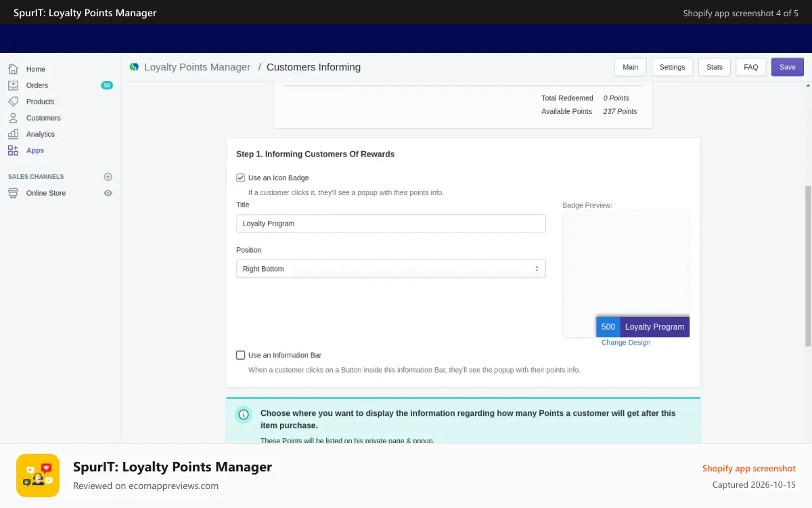Click the Apps grid icon

[x=13, y=150]
